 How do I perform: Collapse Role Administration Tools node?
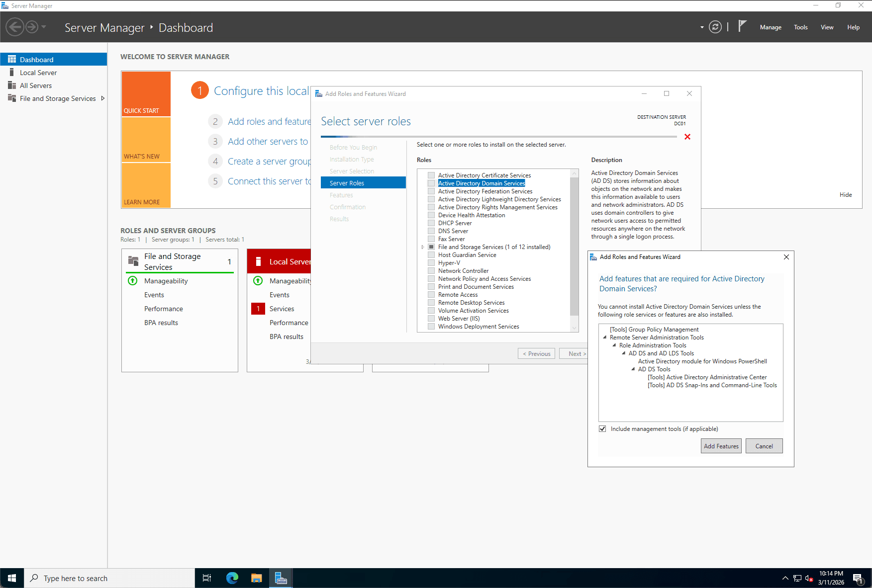614,345
